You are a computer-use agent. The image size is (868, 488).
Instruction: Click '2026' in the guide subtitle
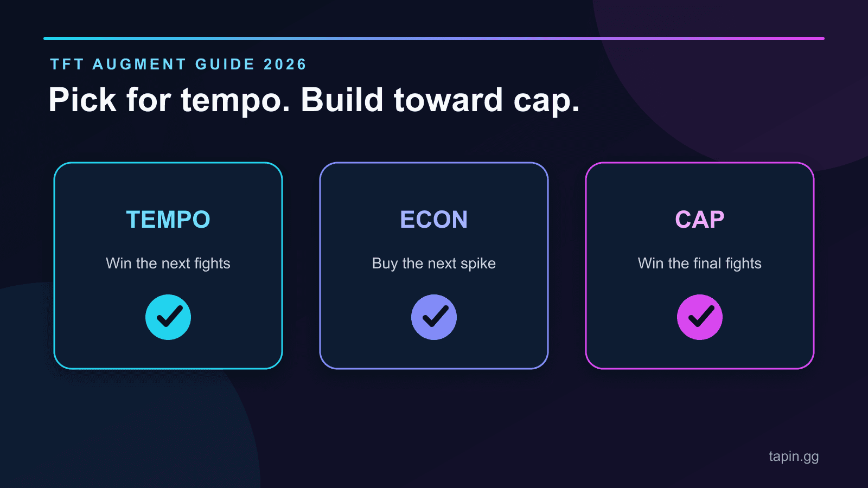[x=285, y=65]
